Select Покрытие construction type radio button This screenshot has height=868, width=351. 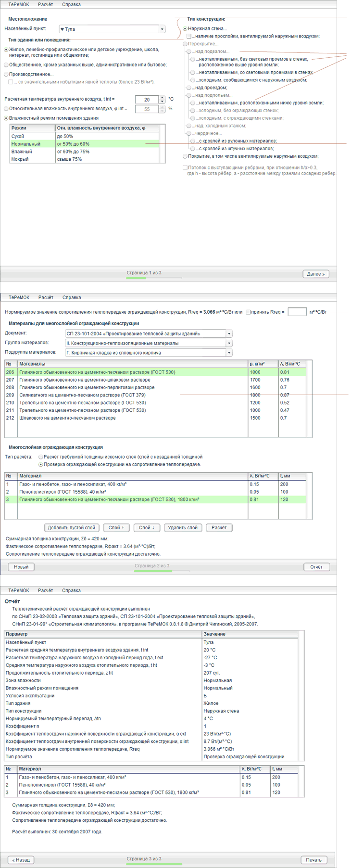[x=185, y=156]
